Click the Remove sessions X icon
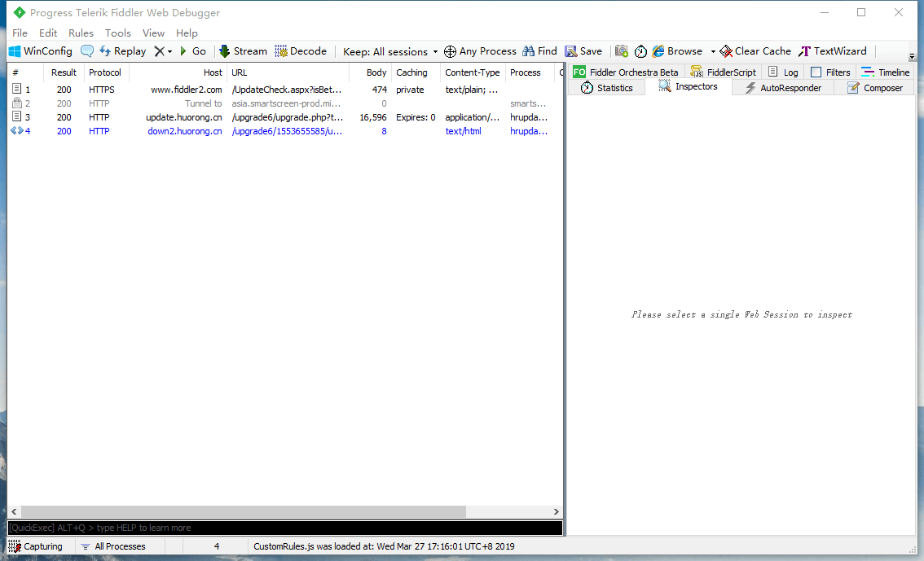The height and width of the screenshot is (561, 924). coord(159,51)
